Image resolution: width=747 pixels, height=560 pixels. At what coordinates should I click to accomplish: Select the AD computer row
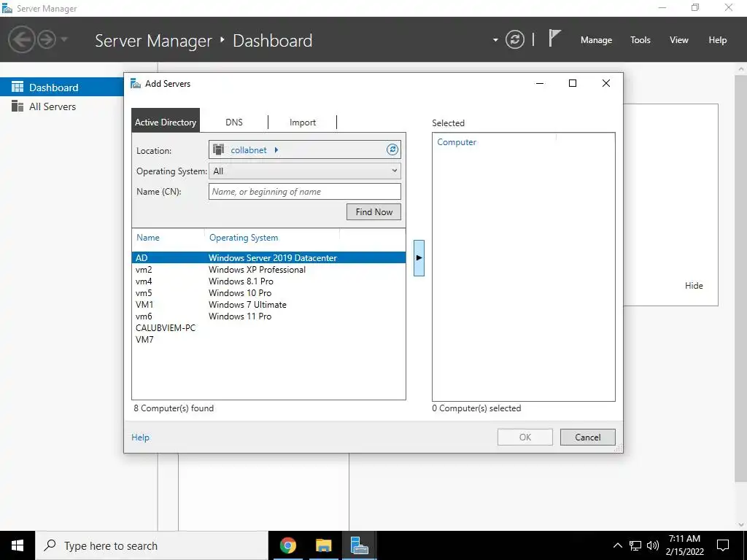268,257
